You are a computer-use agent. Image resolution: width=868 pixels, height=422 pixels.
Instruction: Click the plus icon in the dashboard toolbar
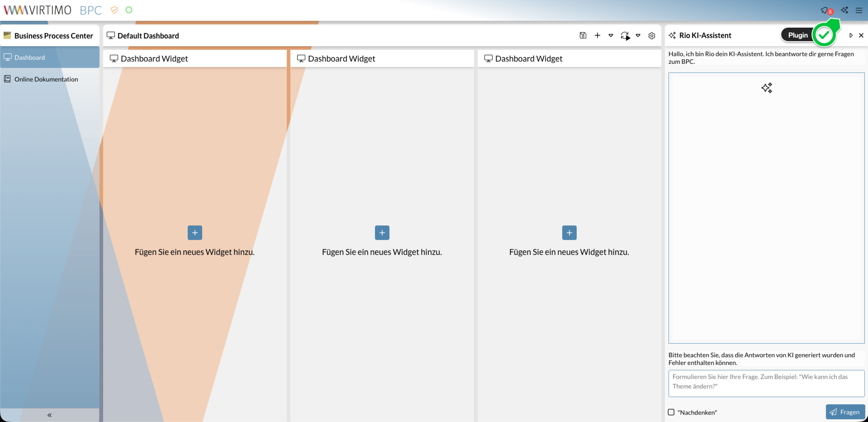597,35
